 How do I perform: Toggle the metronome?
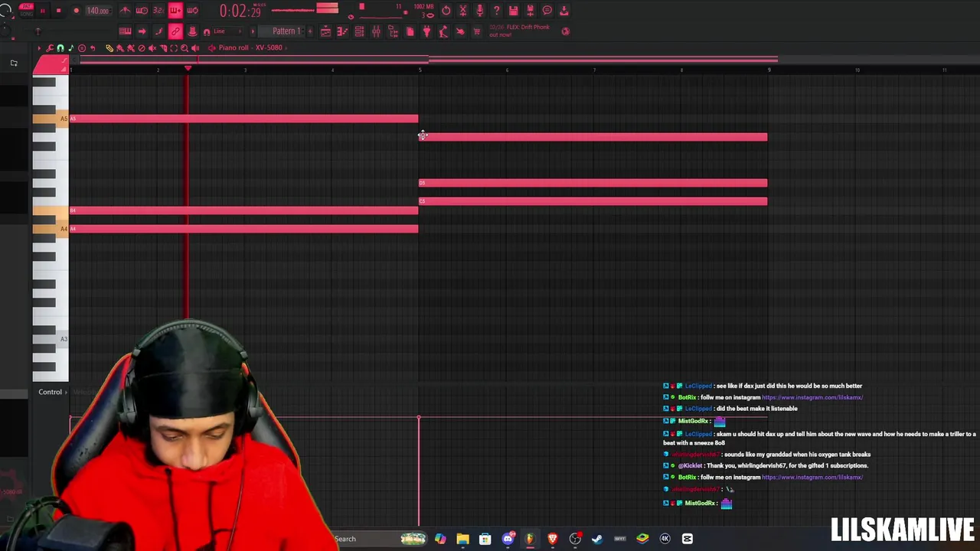coord(125,11)
